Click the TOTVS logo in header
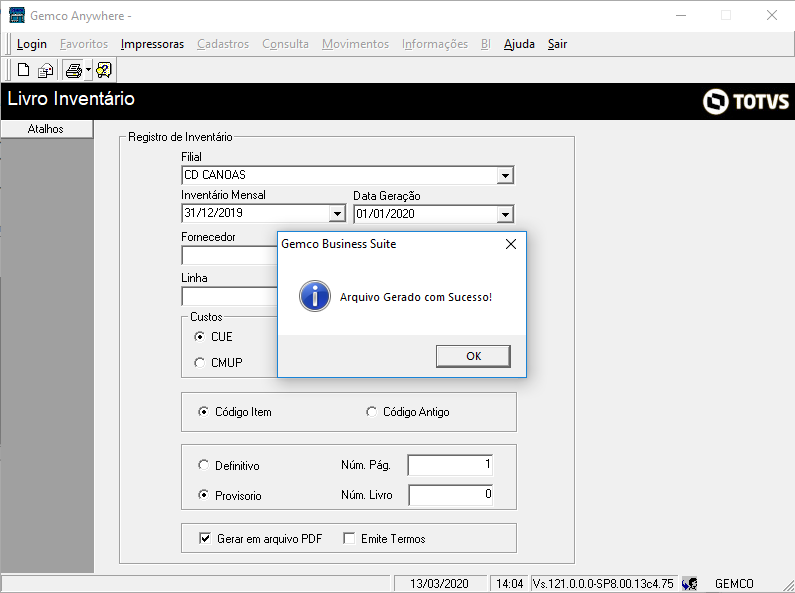 click(746, 101)
